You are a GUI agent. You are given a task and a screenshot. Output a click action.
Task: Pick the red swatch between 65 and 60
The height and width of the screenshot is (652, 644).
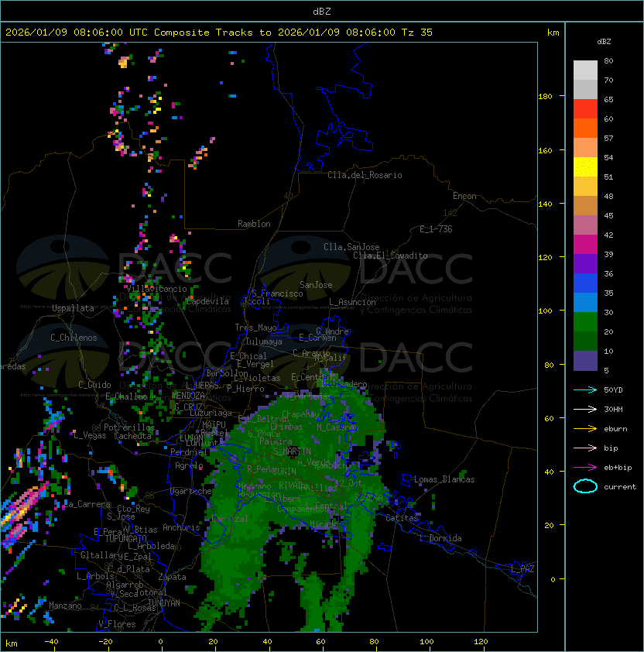[x=585, y=109]
